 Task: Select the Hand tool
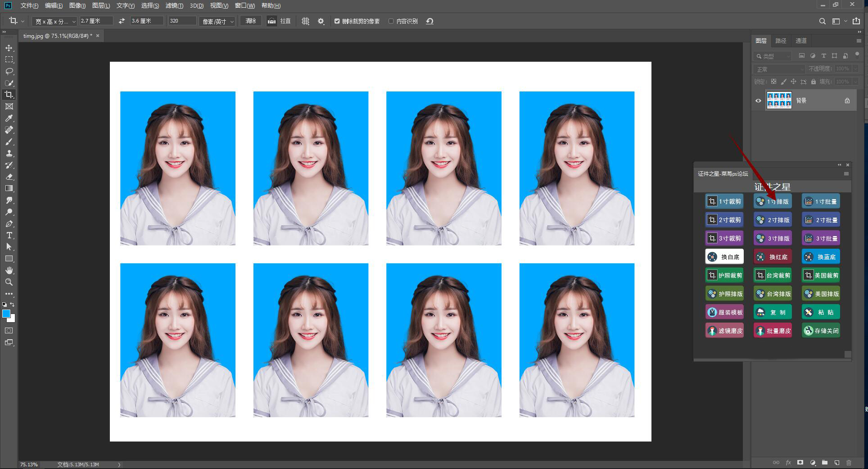(9, 270)
